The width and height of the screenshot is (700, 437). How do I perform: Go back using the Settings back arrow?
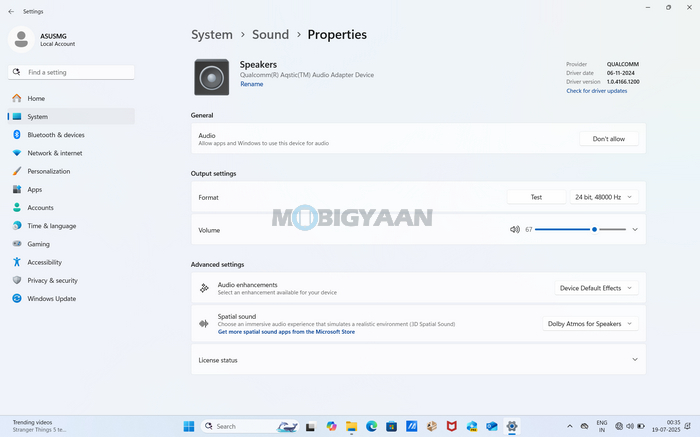[x=11, y=12]
